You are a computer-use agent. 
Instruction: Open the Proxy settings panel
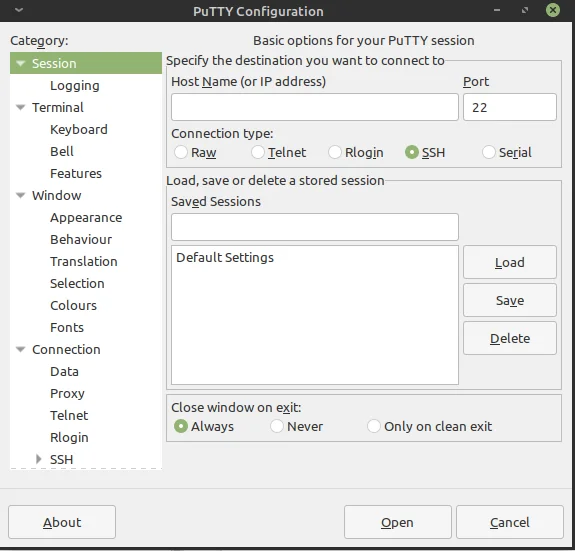click(x=67, y=393)
